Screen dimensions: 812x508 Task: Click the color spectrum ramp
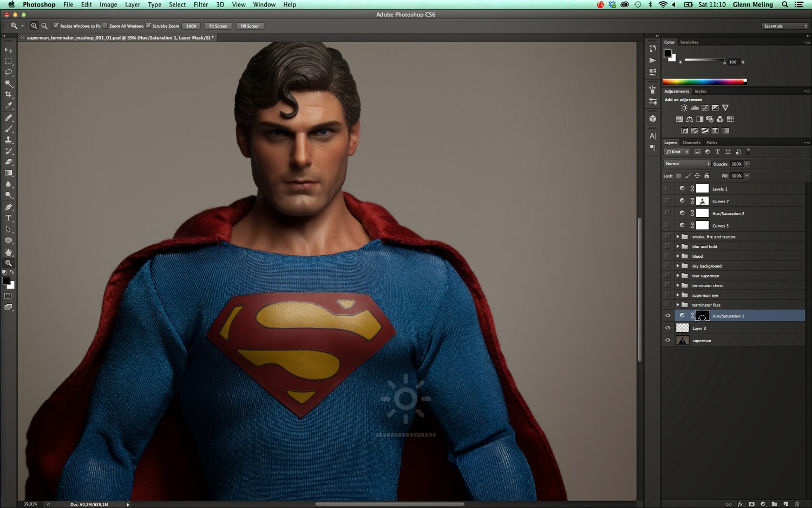click(705, 82)
